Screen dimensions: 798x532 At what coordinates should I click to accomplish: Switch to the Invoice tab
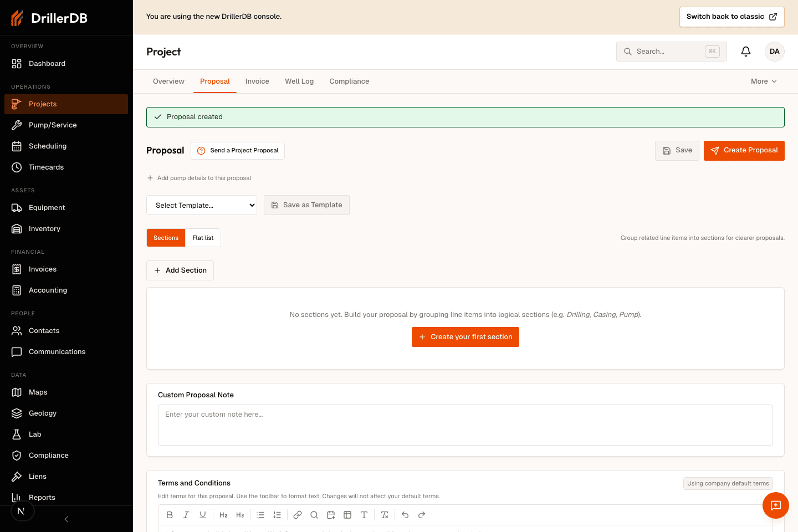257,81
